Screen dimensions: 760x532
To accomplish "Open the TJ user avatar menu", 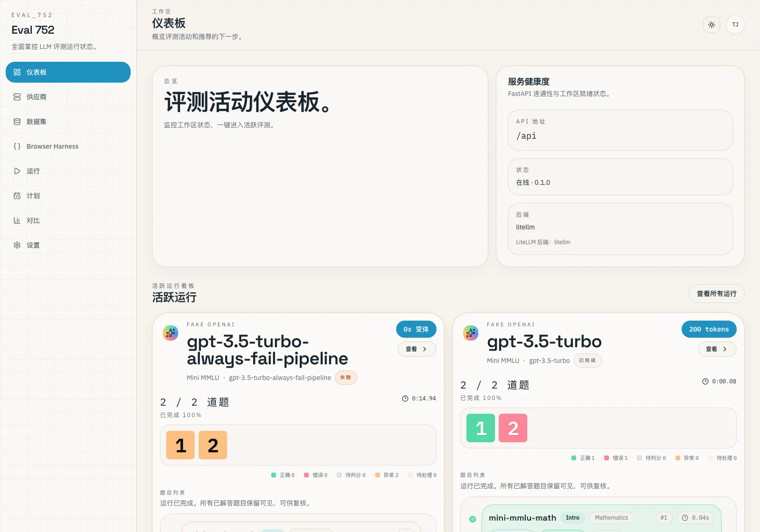I will [735, 25].
